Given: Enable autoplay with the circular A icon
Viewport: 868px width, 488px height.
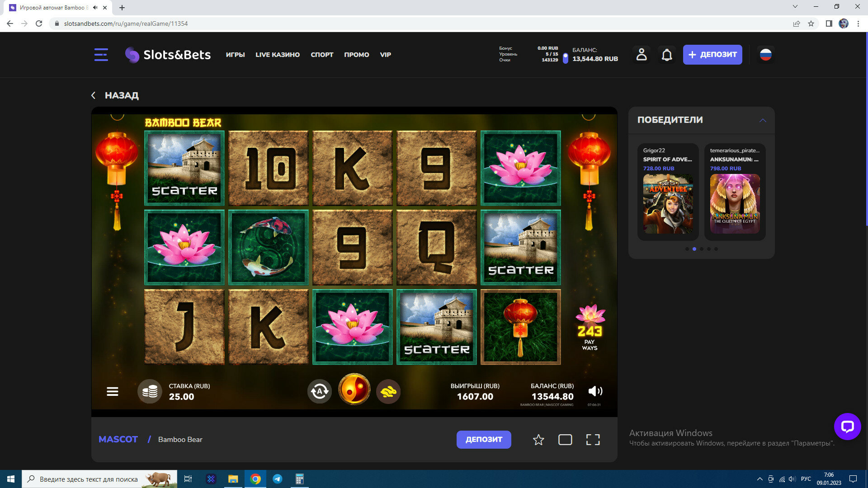Looking at the screenshot, I should tap(320, 391).
